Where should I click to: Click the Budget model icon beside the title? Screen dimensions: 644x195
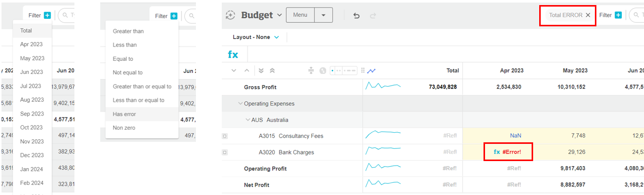click(x=230, y=15)
